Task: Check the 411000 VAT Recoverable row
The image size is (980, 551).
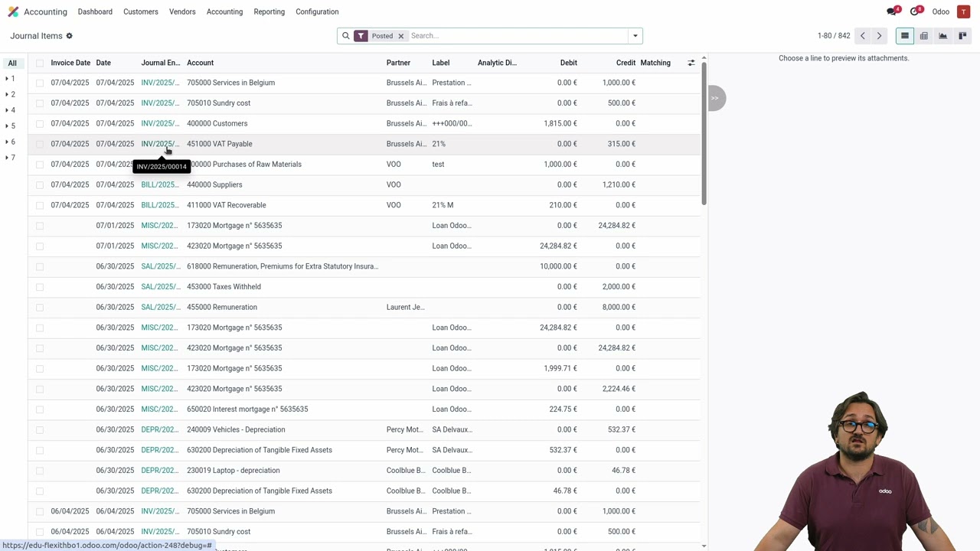Action: point(40,205)
